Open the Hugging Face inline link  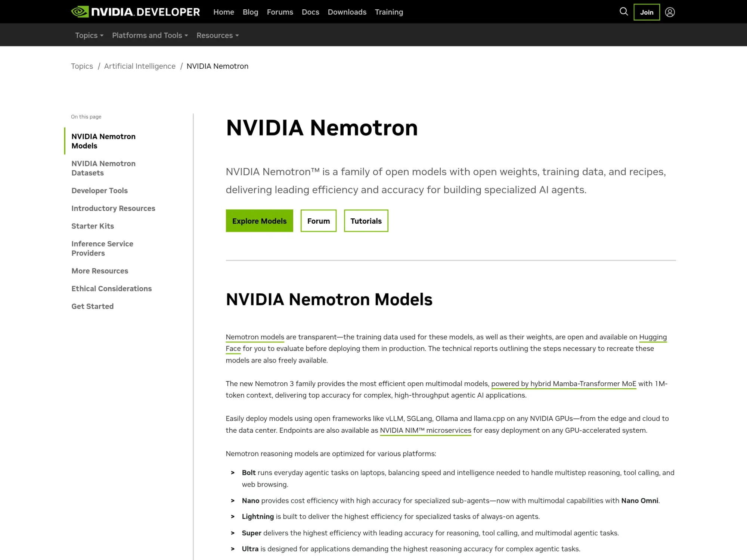point(653,337)
